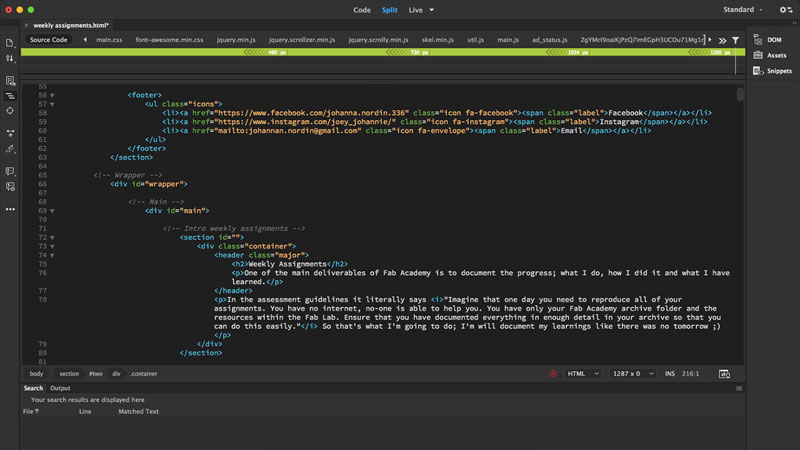The width and height of the screenshot is (800, 450).
Task: Open the Live view dropdown arrow
Action: (431, 10)
